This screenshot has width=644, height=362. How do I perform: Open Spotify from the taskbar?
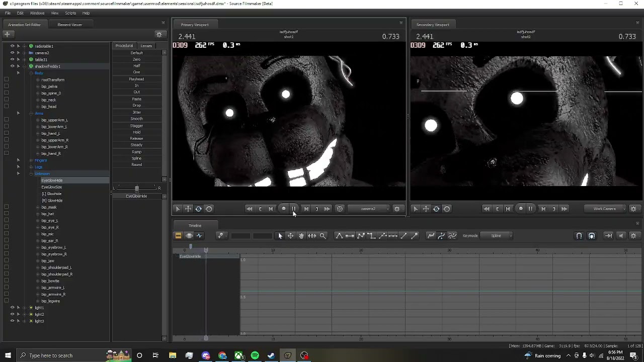(255, 355)
